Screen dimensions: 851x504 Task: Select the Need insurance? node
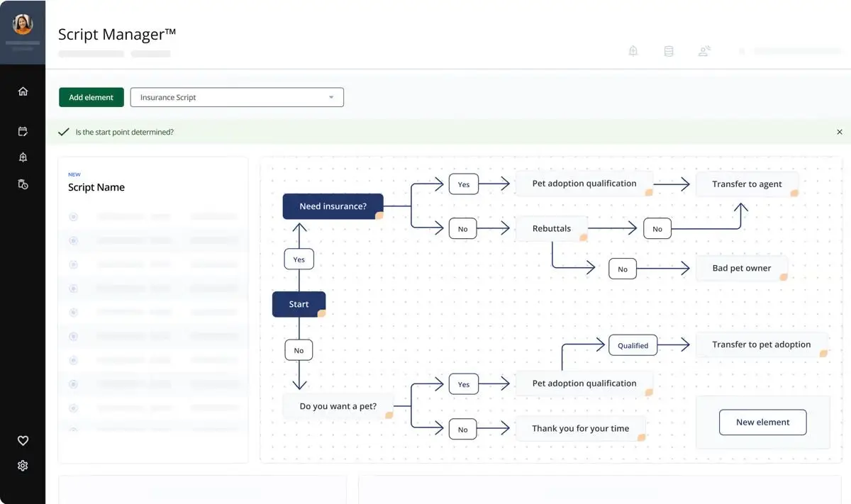(x=333, y=206)
